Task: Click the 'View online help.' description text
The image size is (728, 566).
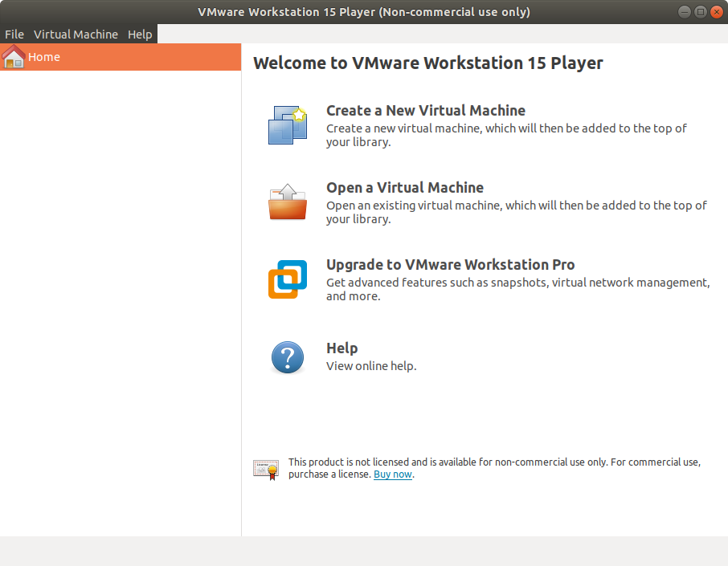Action: [370, 366]
